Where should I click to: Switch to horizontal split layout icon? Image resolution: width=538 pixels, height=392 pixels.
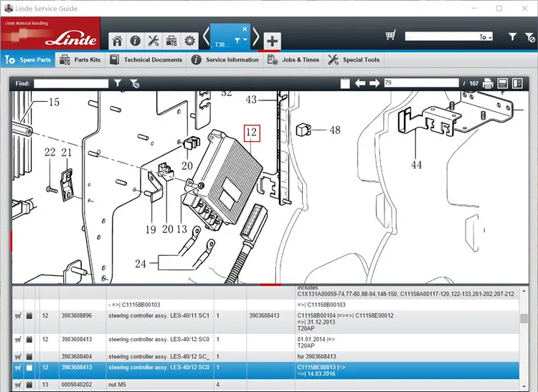coord(503,83)
